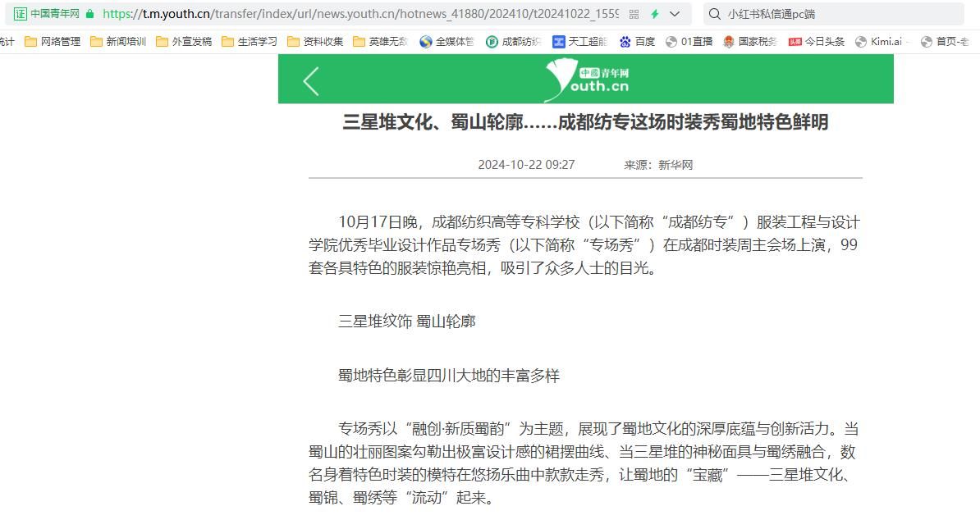
Task: Click the Youth.cn logo in header
Action: 586,80
